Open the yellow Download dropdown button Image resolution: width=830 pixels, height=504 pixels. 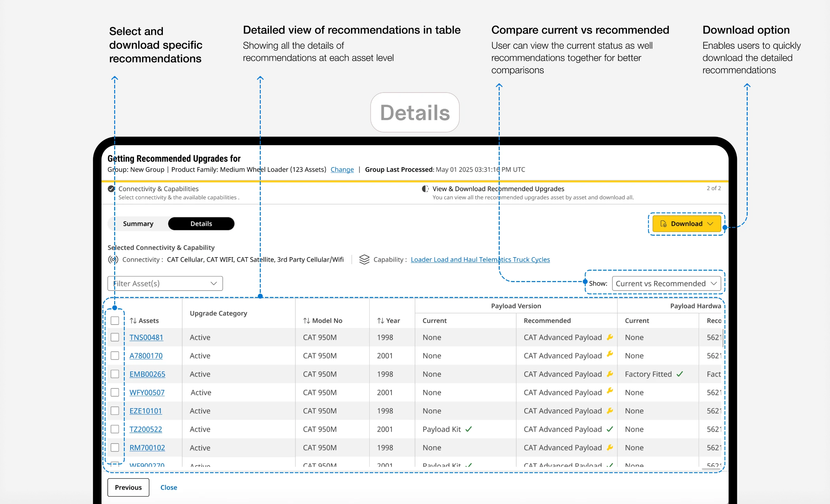(686, 224)
